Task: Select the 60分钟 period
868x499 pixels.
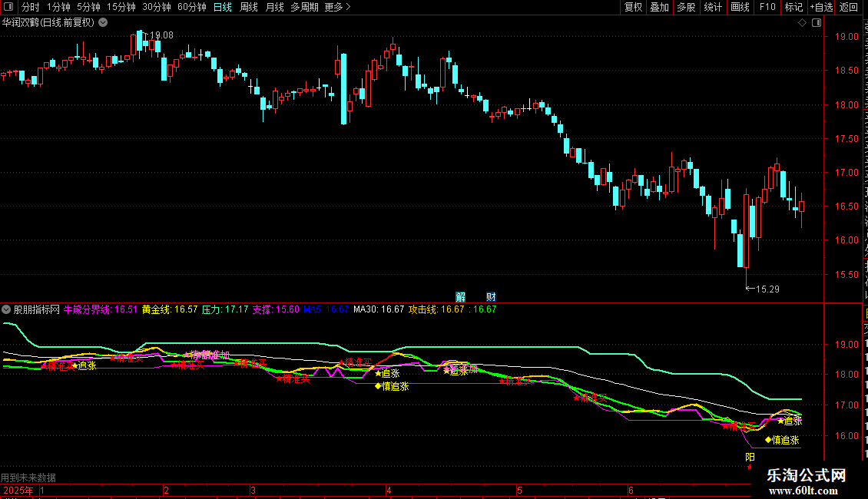Action: pyautogui.click(x=192, y=7)
